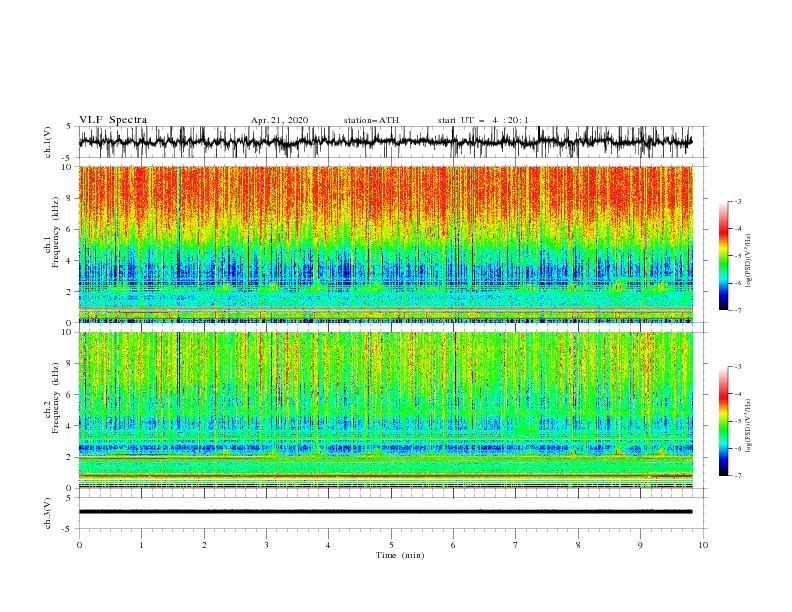Screen dimensions: 792x612
Task: Click time axis tick label "5"
Action: point(391,545)
